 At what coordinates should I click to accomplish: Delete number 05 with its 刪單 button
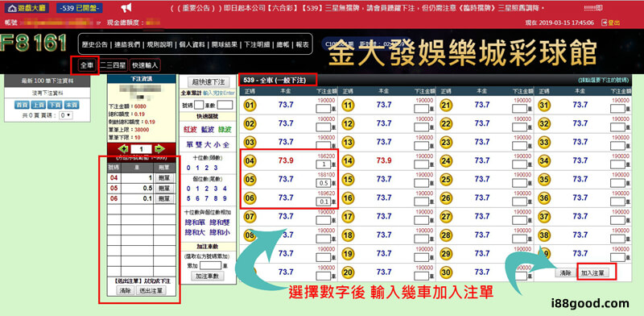tap(164, 189)
